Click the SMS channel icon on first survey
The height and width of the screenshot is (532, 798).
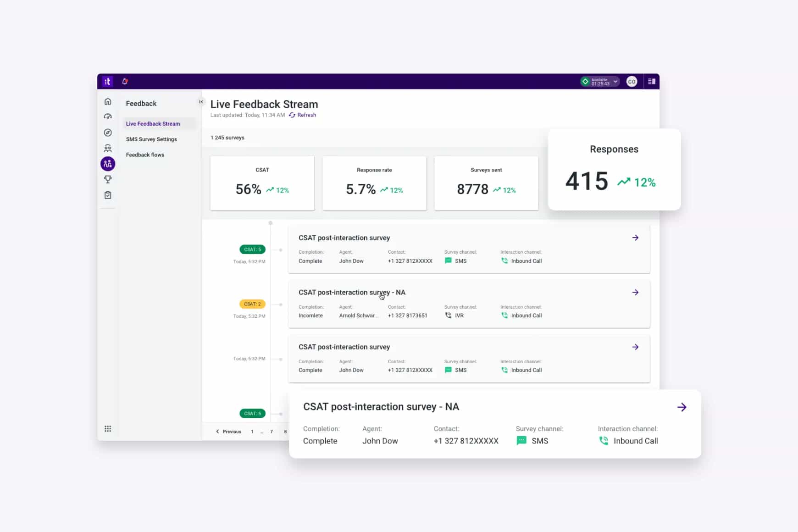click(x=448, y=260)
